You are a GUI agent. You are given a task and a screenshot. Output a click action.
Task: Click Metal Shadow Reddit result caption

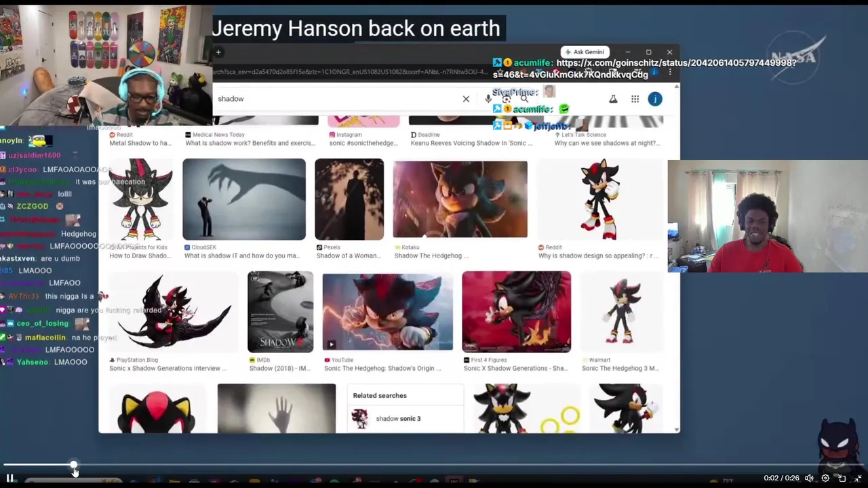click(140, 143)
